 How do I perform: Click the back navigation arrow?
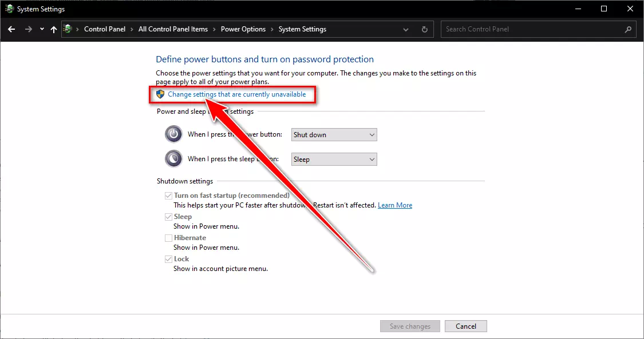12,30
